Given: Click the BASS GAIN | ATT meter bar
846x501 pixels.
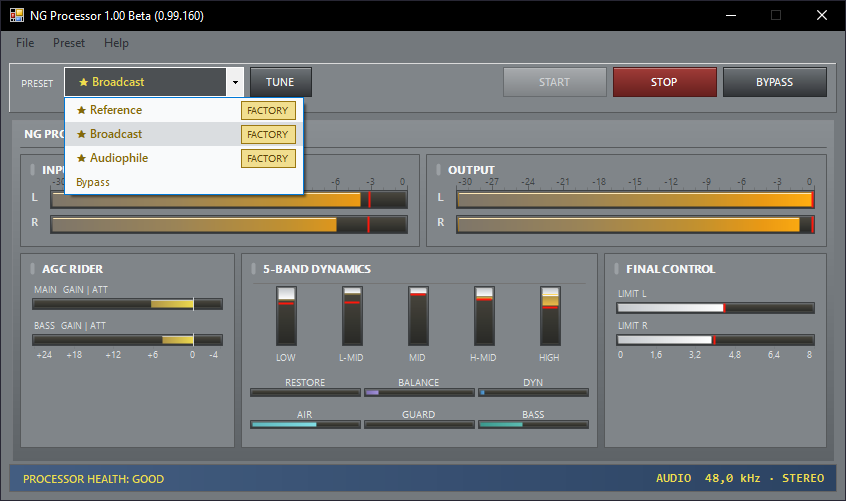Looking at the screenshot, I should coord(127,340).
